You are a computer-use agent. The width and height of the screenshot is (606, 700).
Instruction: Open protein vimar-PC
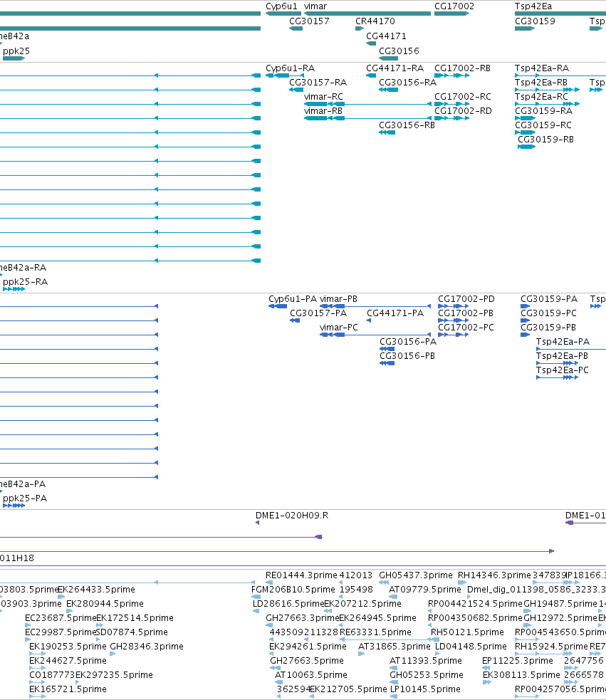tap(339, 328)
